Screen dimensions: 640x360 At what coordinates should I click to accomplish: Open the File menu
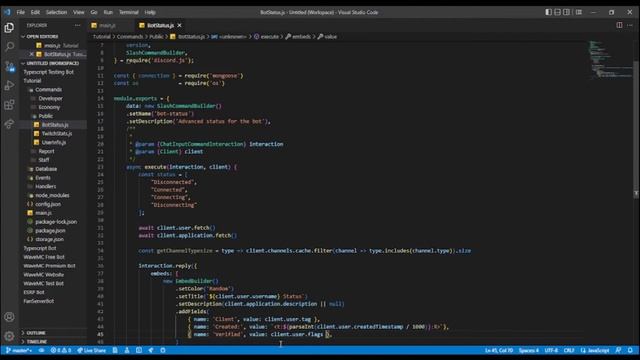click(20, 12)
